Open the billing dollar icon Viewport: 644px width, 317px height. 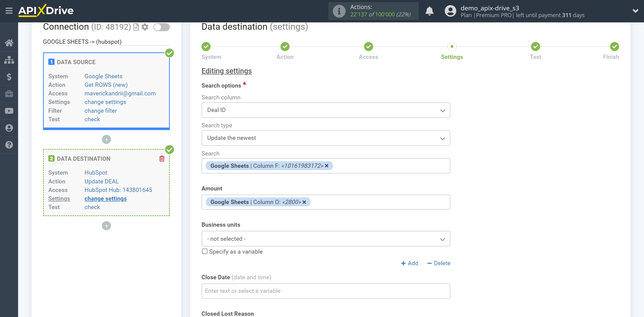coord(9,77)
